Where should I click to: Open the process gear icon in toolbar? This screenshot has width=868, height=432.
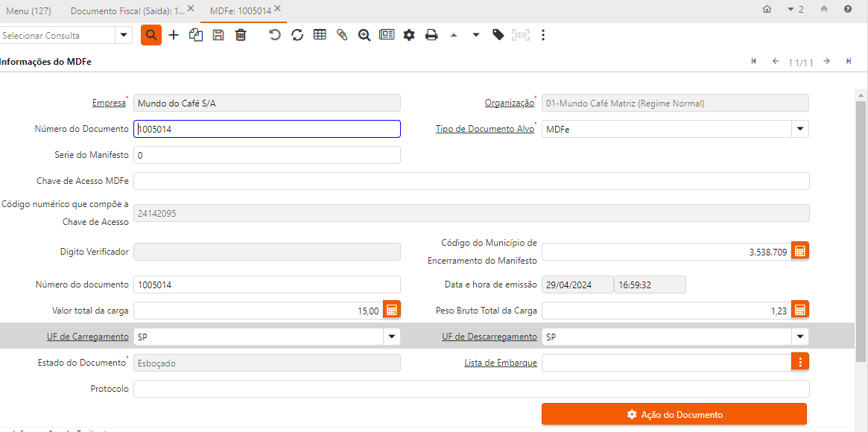coord(409,35)
